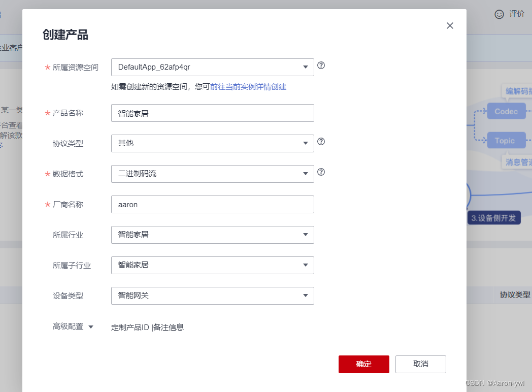
Task: Expand the 所属子行业 dropdown
Action: pos(212,265)
